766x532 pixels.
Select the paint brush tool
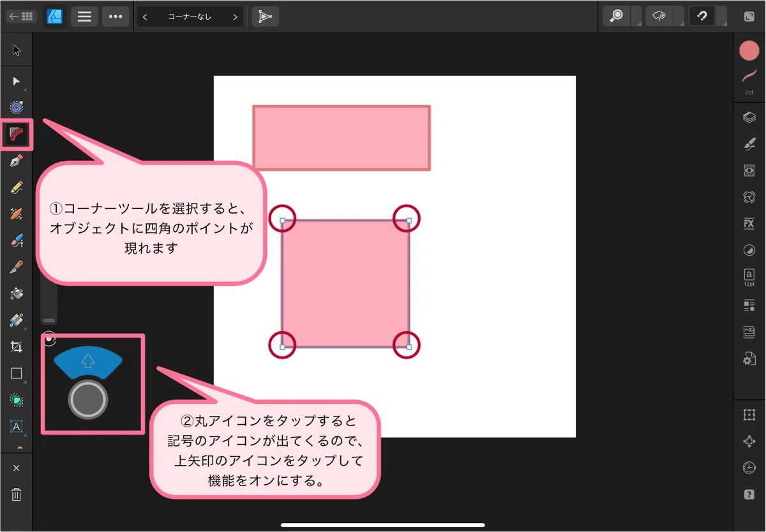click(x=17, y=240)
